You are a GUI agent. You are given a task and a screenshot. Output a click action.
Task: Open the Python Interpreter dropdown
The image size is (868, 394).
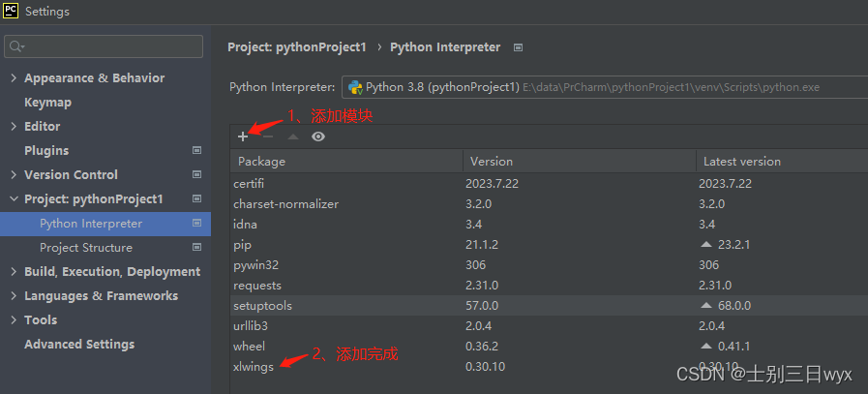(x=605, y=87)
